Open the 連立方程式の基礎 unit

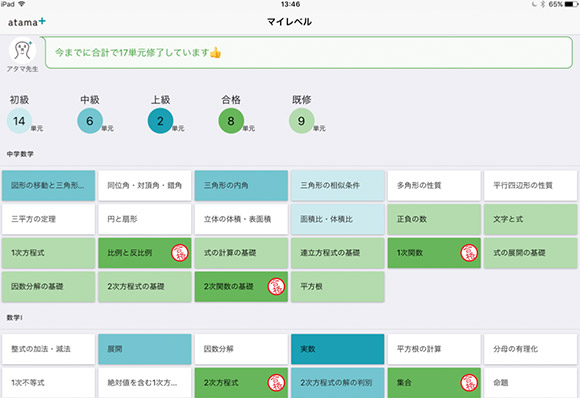(338, 253)
